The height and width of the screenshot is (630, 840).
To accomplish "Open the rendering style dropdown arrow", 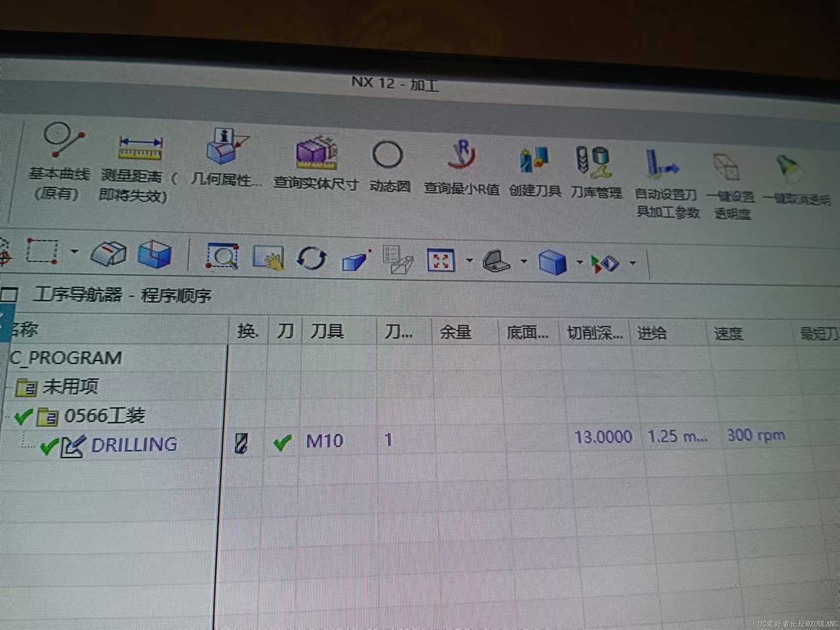I will click(580, 262).
